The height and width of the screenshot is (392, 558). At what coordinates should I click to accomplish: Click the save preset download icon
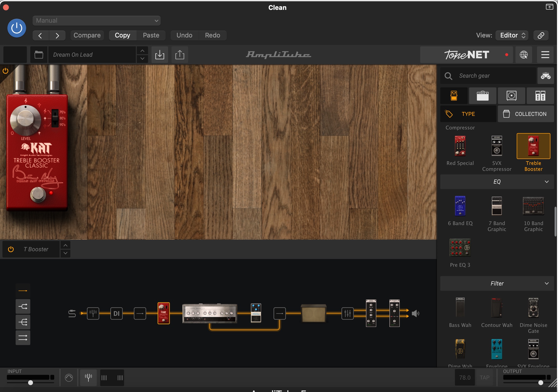coord(160,55)
